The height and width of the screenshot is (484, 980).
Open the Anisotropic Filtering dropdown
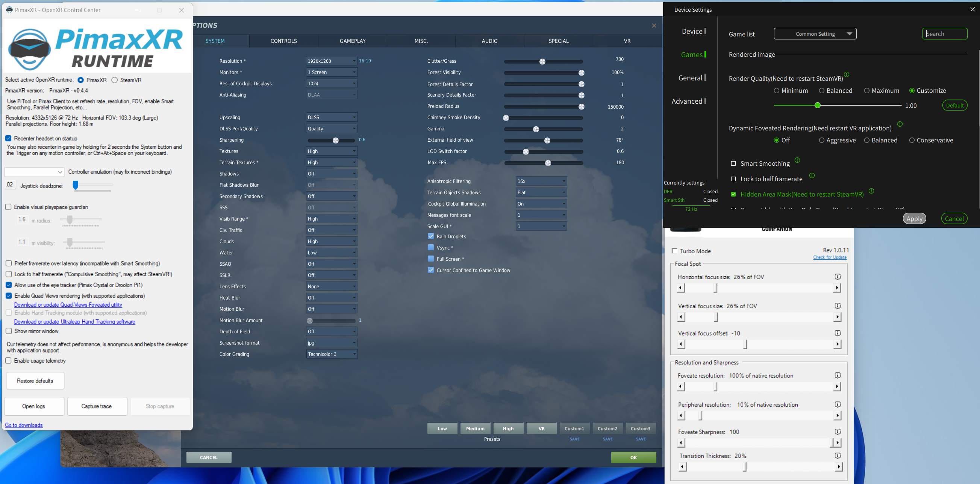(541, 181)
